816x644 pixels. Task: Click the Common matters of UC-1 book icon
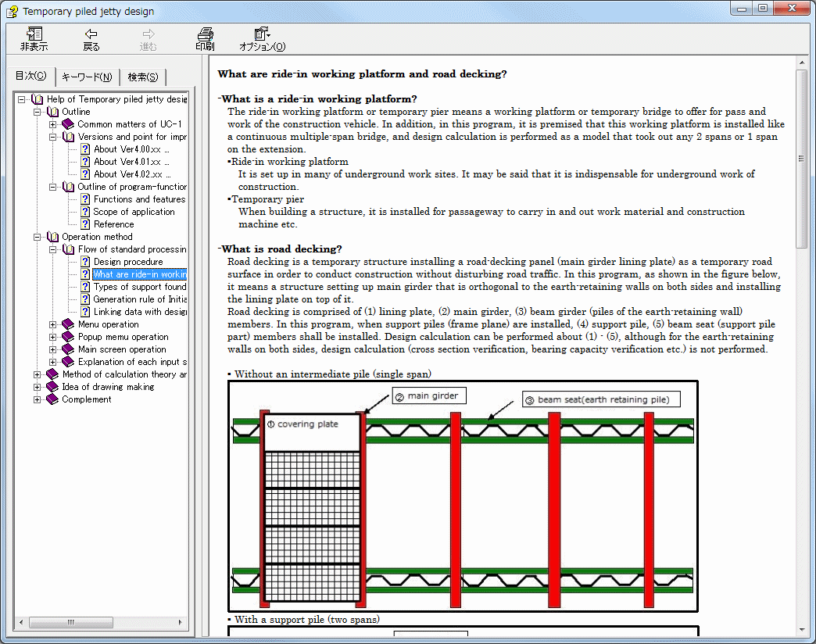click(68, 124)
